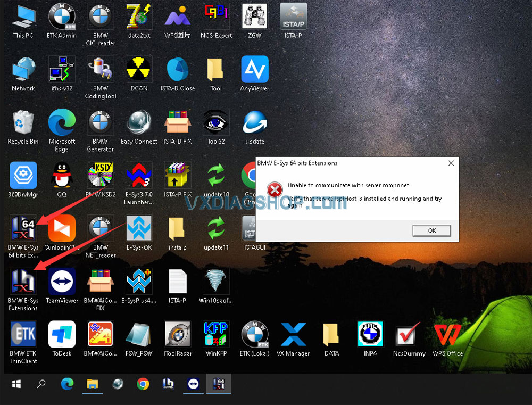Screen dimensions: 532x405
Task: Open ISTAGUI
Action: [254, 229]
